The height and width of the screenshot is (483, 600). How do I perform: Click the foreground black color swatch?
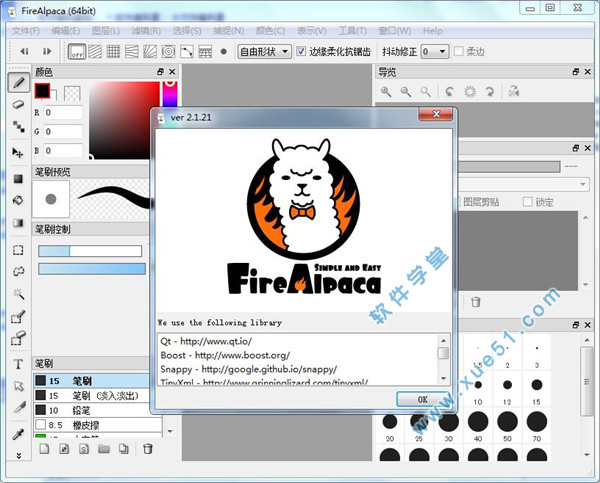(42, 91)
